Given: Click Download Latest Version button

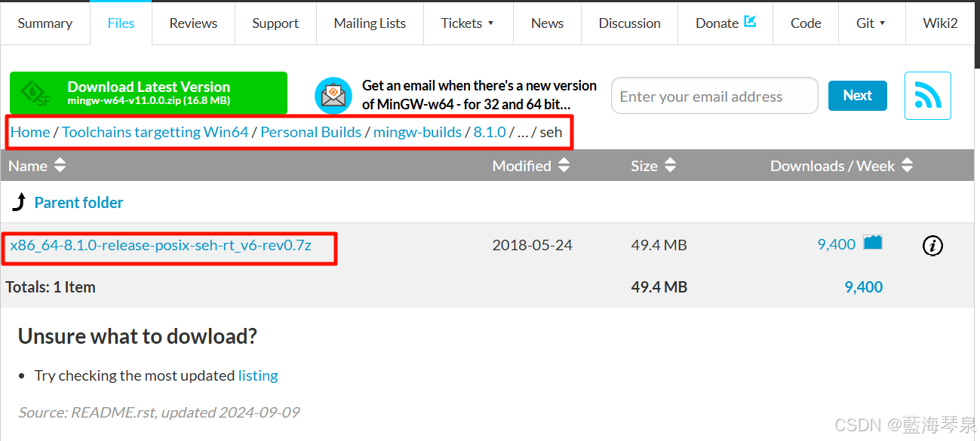Looking at the screenshot, I should tap(149, 93).
